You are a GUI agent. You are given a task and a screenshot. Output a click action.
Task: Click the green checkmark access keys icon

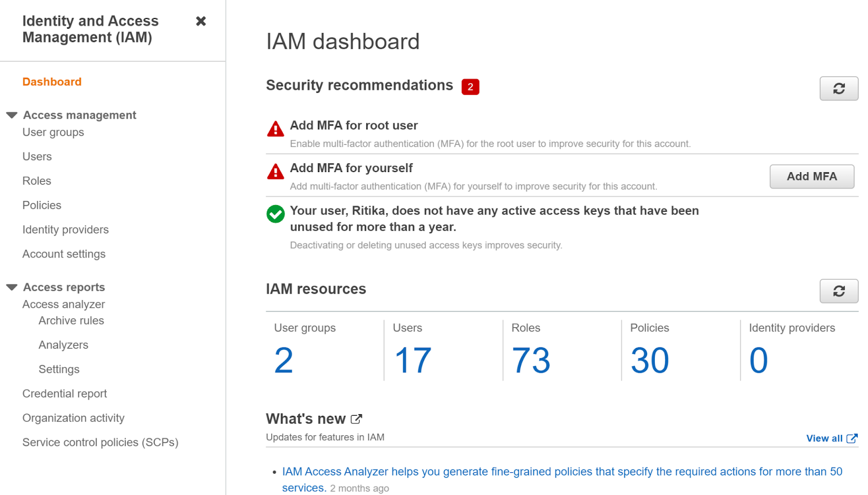coord(276,214)
